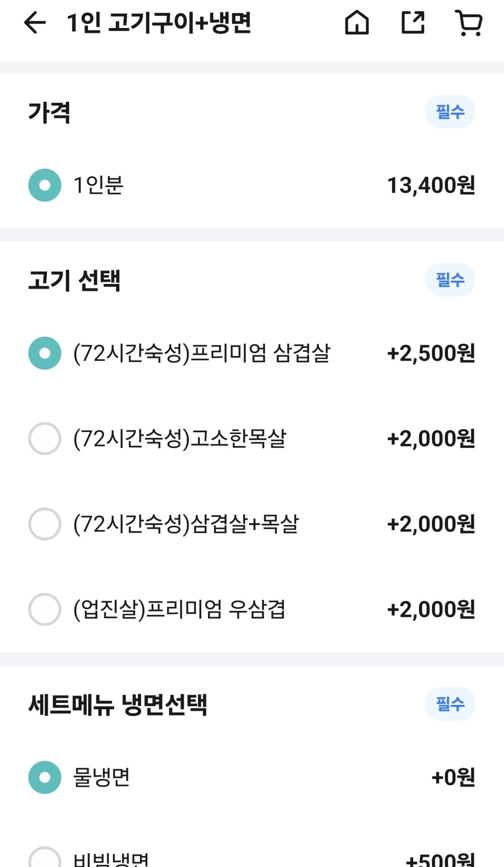This screenshot has height=867, width=504.
Task: Pick the 프리미엄 우삼겹 radio button
Action: 45,609
